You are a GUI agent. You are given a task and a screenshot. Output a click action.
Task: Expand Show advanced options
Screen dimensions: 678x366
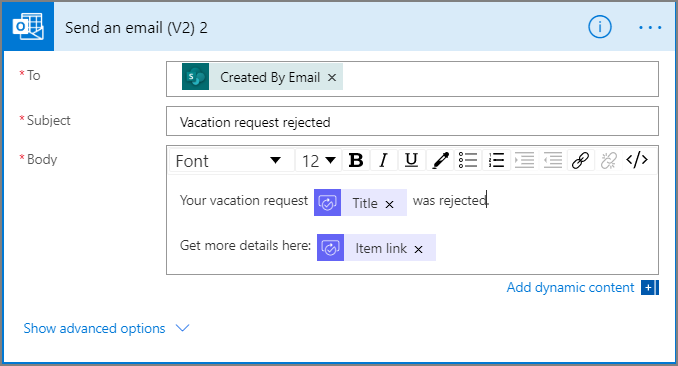(x=94, y=328)
